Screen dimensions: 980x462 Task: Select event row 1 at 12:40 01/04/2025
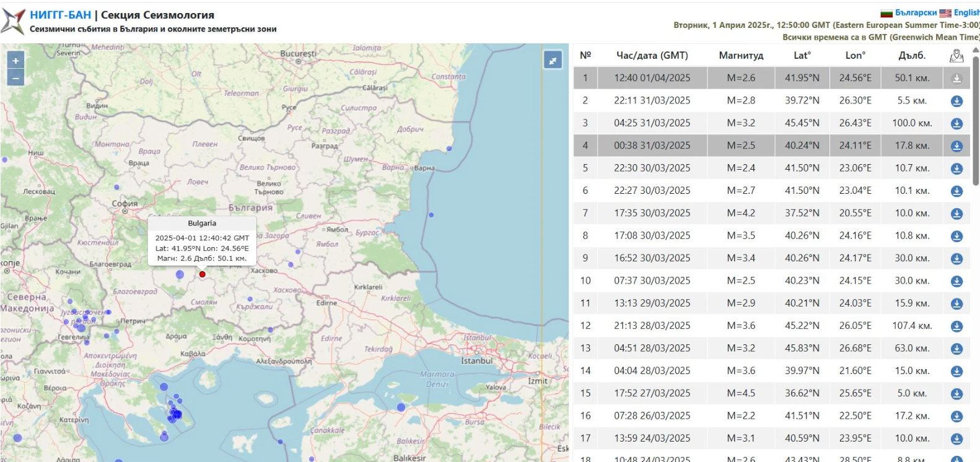(652, 78)
